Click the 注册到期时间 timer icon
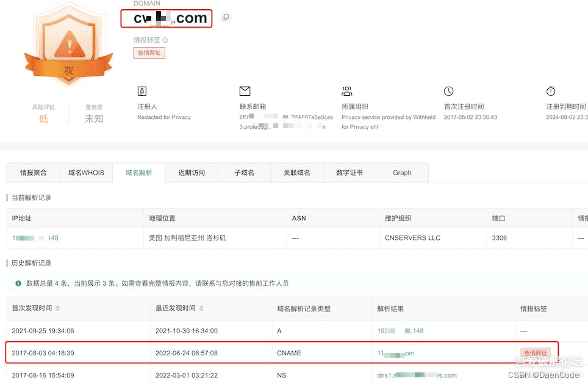 (551, 91)
